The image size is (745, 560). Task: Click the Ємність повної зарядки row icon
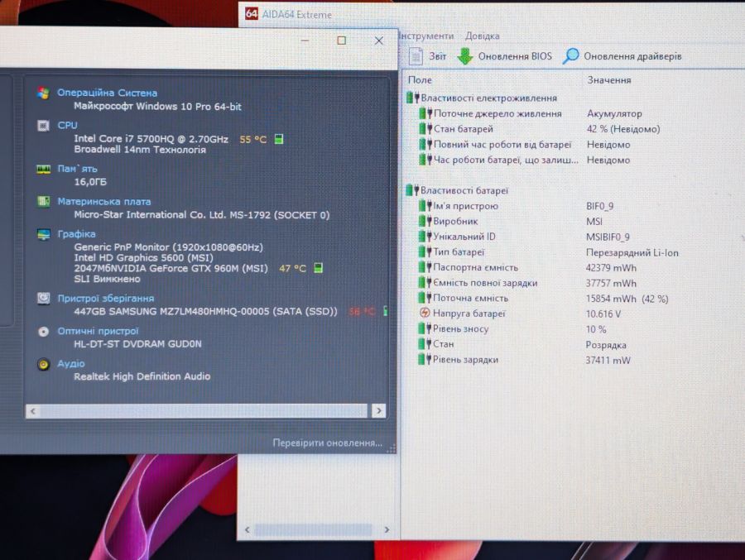[x=425, y=283]
